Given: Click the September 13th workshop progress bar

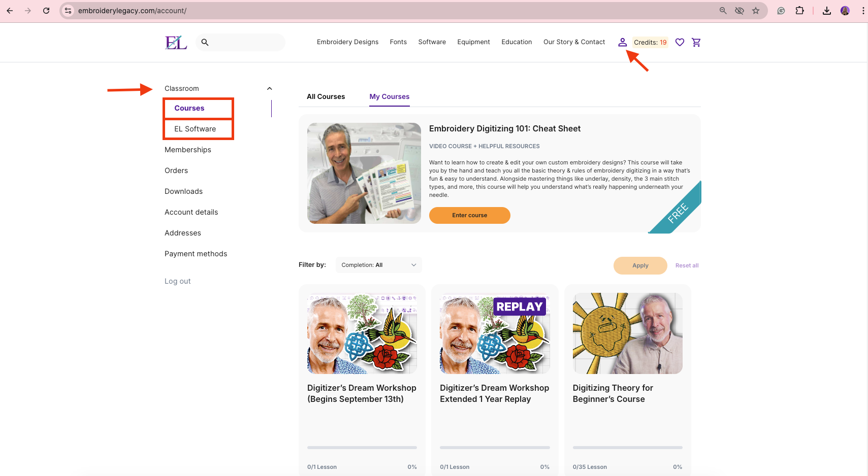Looking at the screenshot, I should click(x=362, y=448).
